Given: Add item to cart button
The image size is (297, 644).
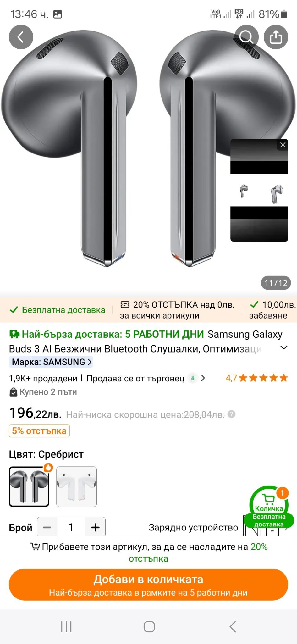Looking at the screenshot, I should click(x=148, y=585).
